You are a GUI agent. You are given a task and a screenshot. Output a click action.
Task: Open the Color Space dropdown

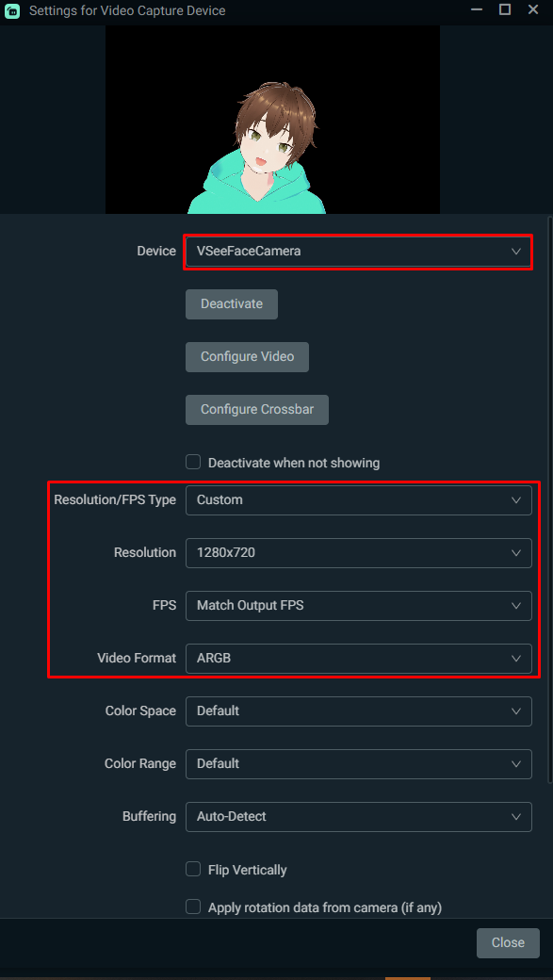pos(359,710)
